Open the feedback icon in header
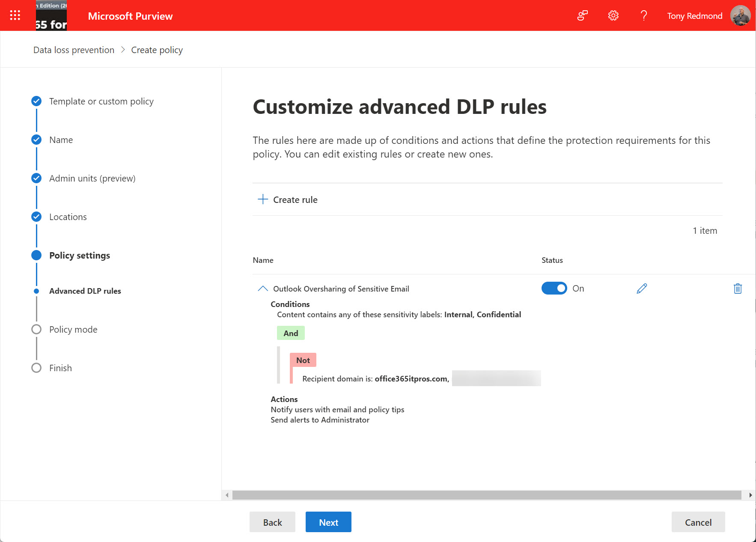Image resolution: width=756 pixels, height=542 pixels. 582,16
